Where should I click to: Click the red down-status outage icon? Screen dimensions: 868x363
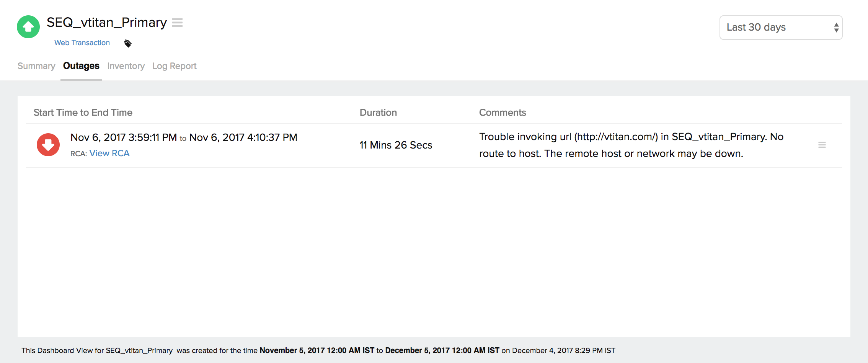coord(48,145)
